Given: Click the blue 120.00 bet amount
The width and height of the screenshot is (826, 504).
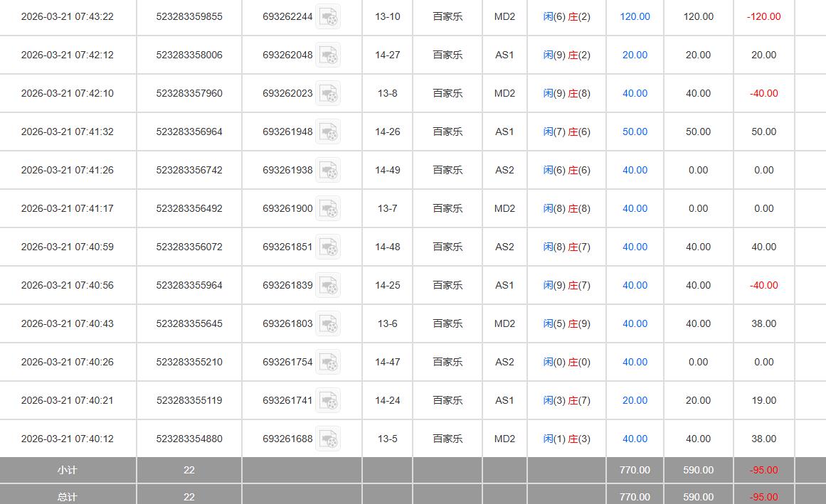Looking at the screenshot, I should (x=635, y=16).
